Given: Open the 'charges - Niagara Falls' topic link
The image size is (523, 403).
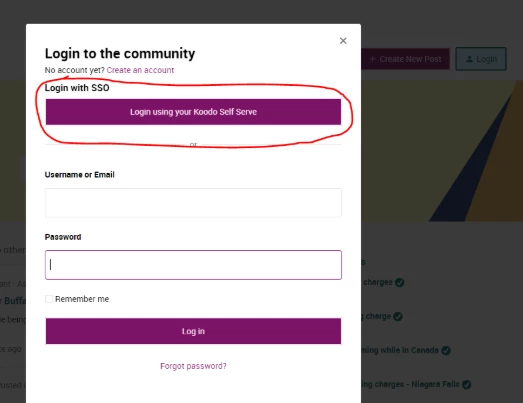Looking at the screenshot, I should (410, 384).
